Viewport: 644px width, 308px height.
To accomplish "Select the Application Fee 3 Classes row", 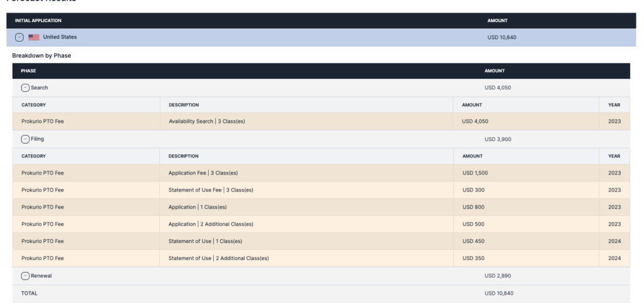I will (321, 173).
